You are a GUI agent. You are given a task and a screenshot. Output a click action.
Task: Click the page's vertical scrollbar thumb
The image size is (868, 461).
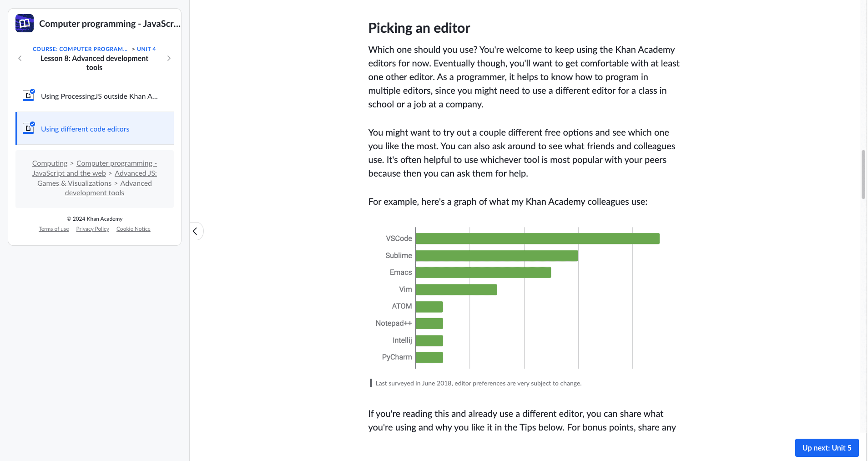pos(863,174)
